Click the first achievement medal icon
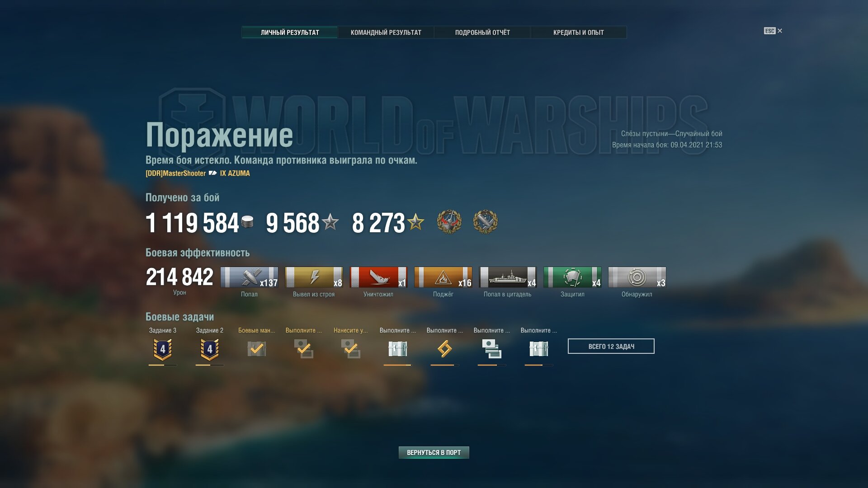This screenshot has width=868, height=488. click(x=449, y=222)
